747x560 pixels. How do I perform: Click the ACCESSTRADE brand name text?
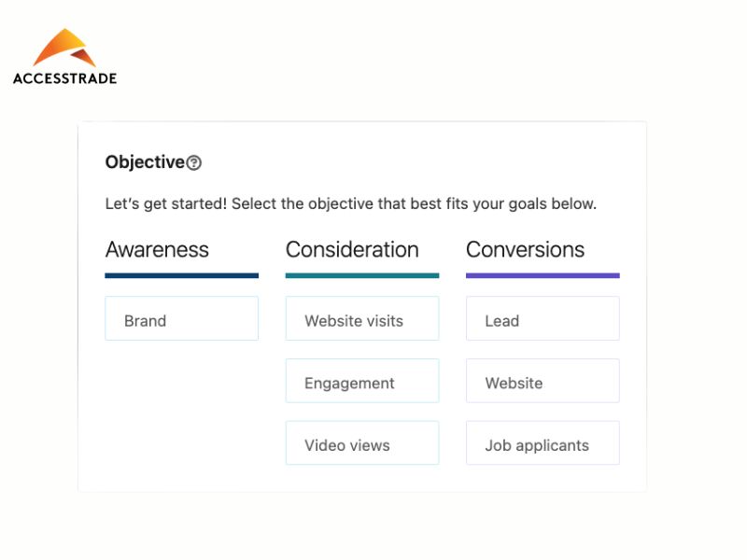tap(64, 78)
